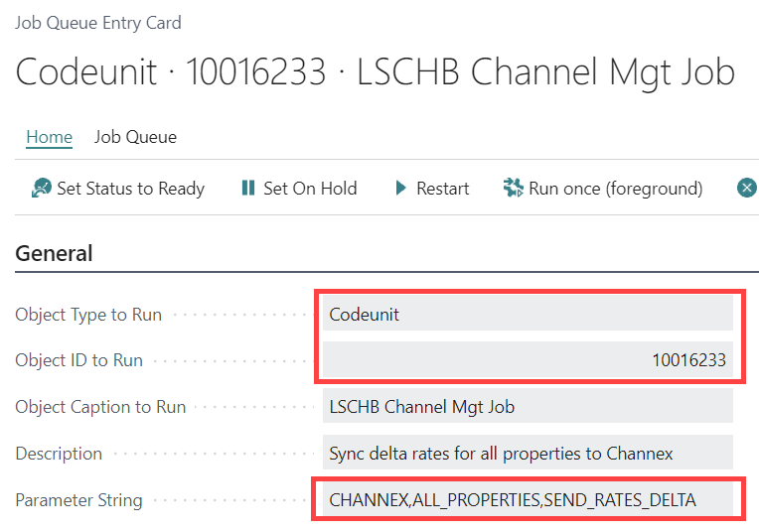Click into the Description field
The image size is (759, 532).
(527, 454)
